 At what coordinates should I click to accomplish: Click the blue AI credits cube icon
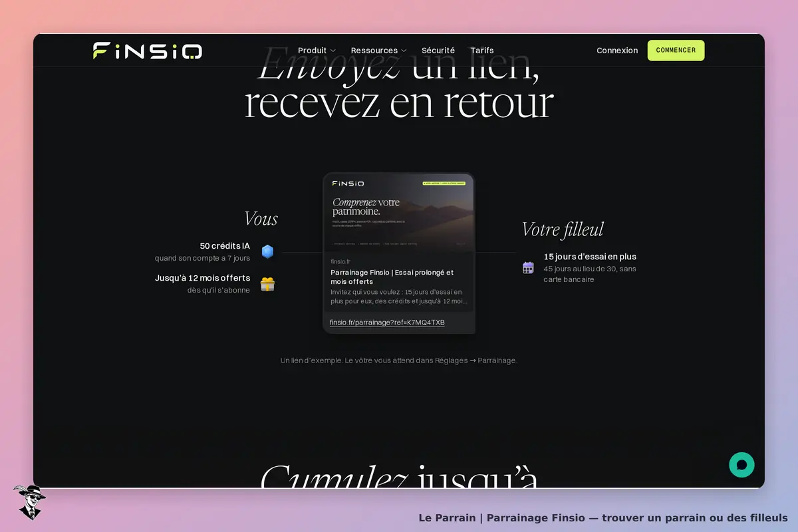[267, 251]
